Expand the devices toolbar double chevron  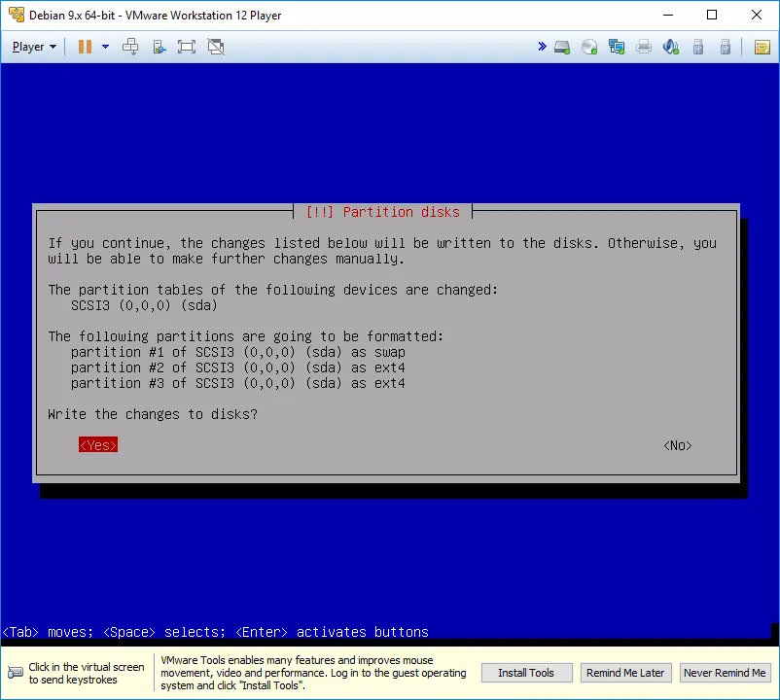click(542, 47)
